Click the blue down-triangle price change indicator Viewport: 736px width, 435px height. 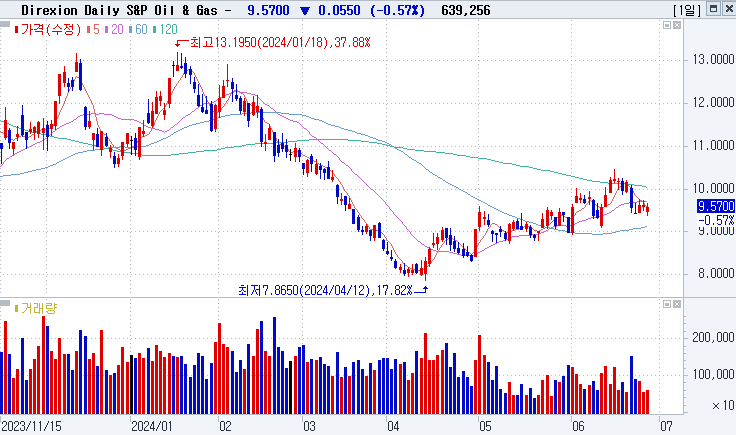point(305,10)
